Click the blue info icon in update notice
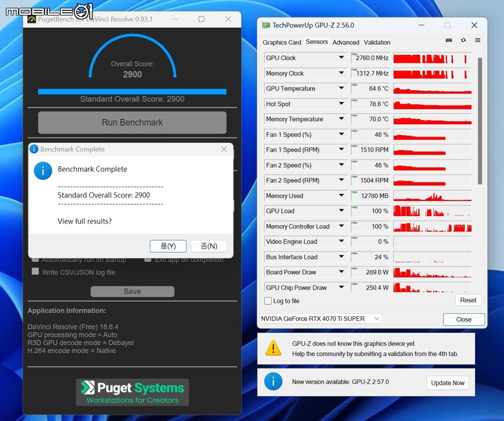 click(273, 382)
